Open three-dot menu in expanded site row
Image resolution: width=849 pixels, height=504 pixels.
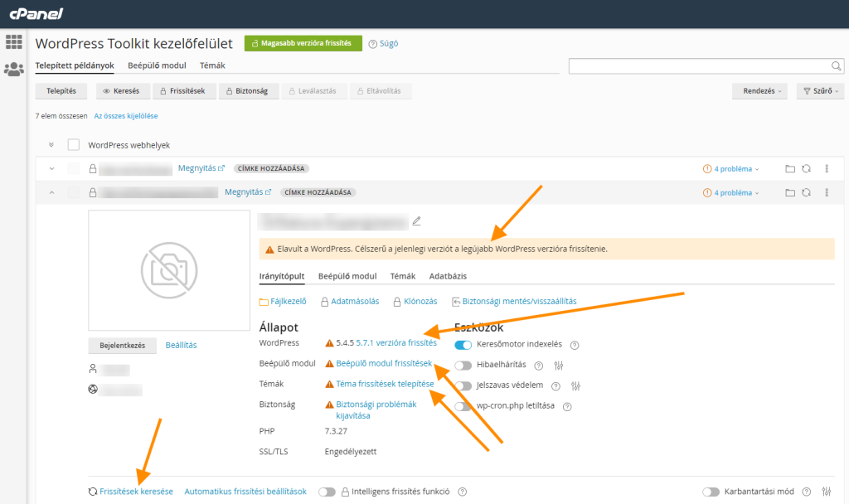pyautogui.click(x=827, y=192)
